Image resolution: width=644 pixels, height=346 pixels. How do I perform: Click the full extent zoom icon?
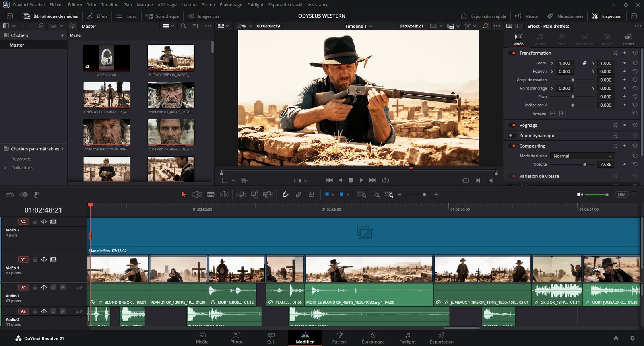click(x=361, y=194)
